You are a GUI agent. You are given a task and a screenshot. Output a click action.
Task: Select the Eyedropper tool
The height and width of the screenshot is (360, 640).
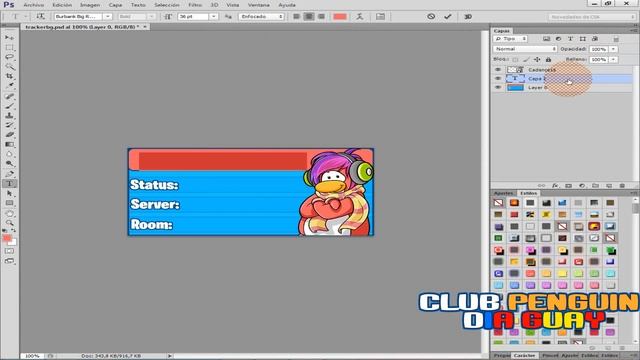tap(9, 86)
